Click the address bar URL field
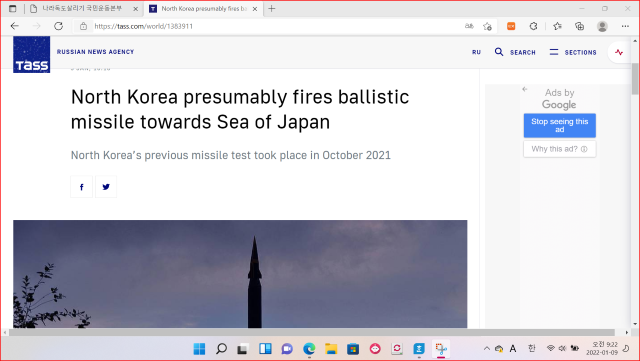 [278, 26]
